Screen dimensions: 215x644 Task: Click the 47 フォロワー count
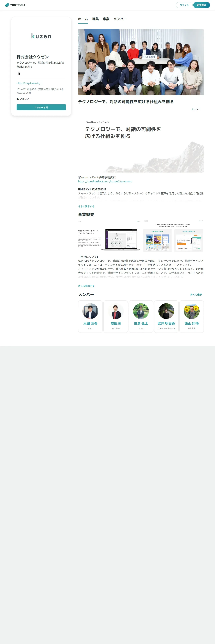(x=24, y=99)
